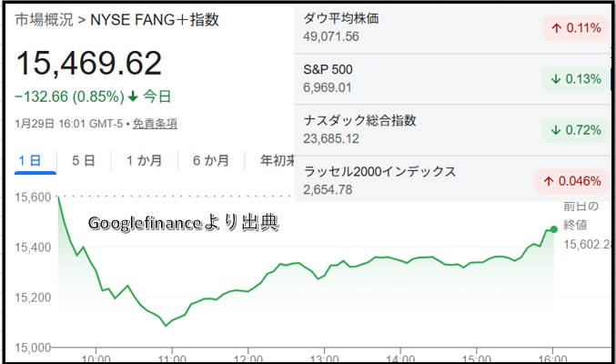Select the 1日 time range tab
Viewport: 616px width, 364px height.
click(30, 161)
